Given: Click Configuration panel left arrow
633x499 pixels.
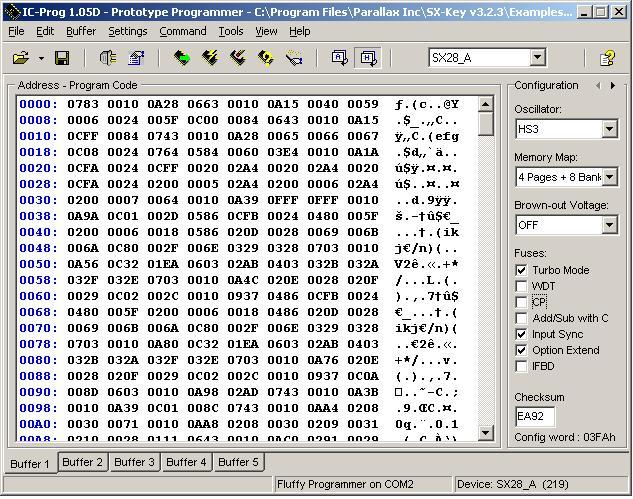Looking at the screenshot, I should pyautogui.click(x=598, y=86).
